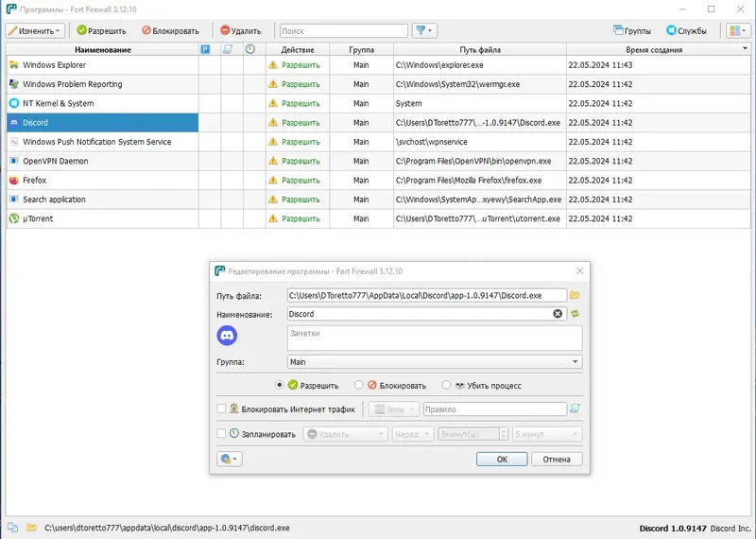Open folder icon in status bar
The image size is (756, 539).
(32, 528)
